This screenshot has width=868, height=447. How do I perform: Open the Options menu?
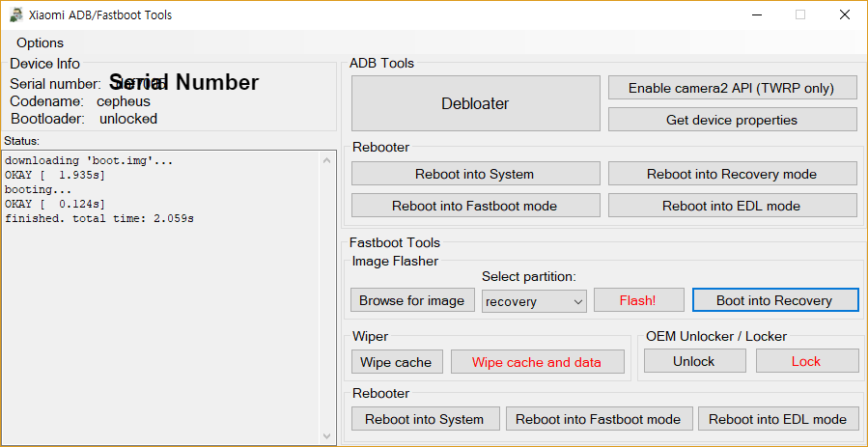click(x=40, y=42)
